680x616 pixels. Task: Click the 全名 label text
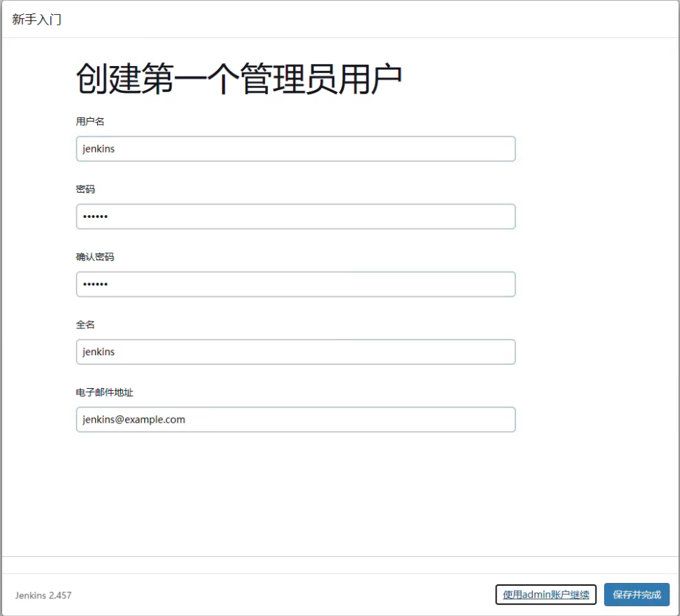tap(85, 324)
